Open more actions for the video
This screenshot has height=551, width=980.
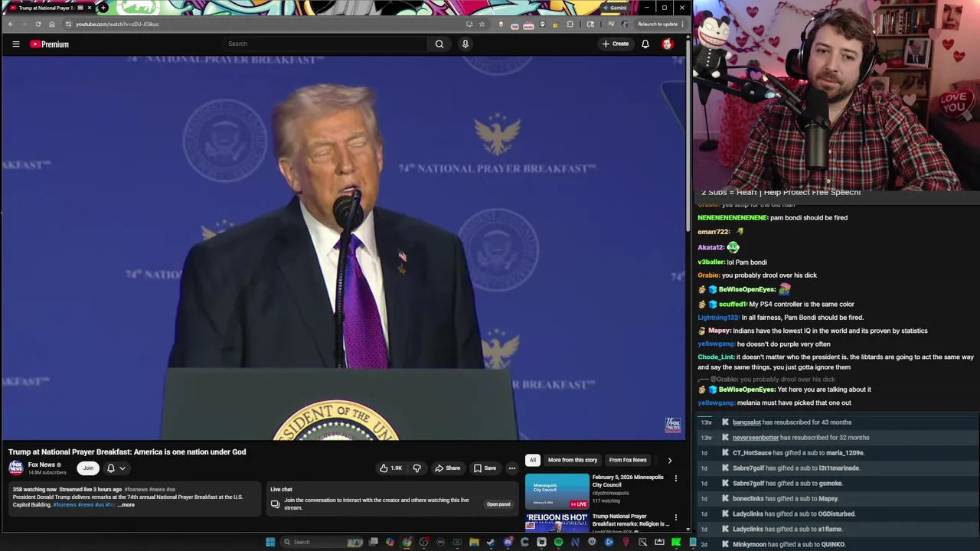tap(512, 468)
